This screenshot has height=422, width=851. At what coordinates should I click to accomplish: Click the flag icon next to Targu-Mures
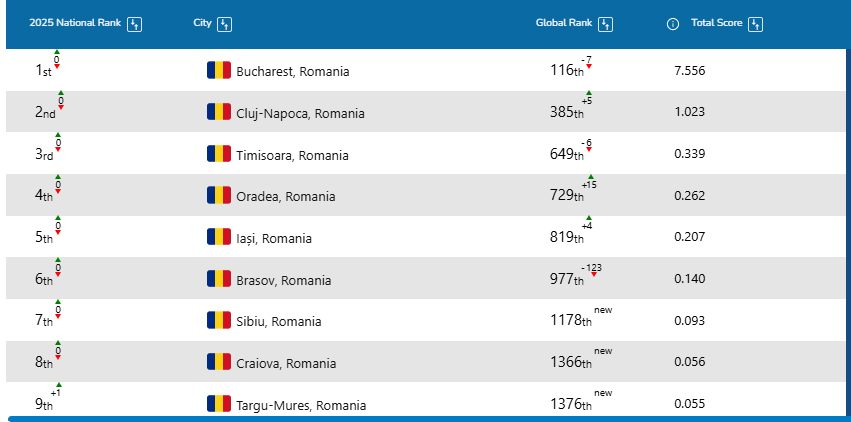pyautogui.click(x=219, y=404)
